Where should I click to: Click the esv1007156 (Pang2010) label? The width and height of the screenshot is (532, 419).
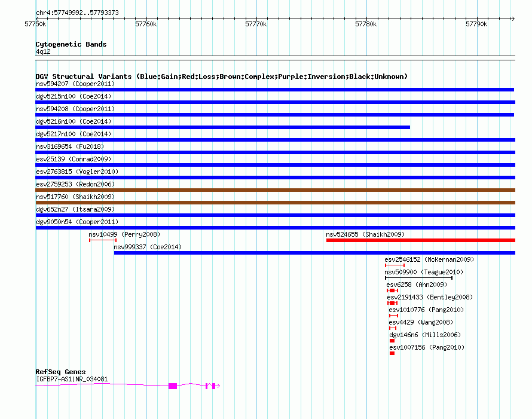click(x=427, y=347)
